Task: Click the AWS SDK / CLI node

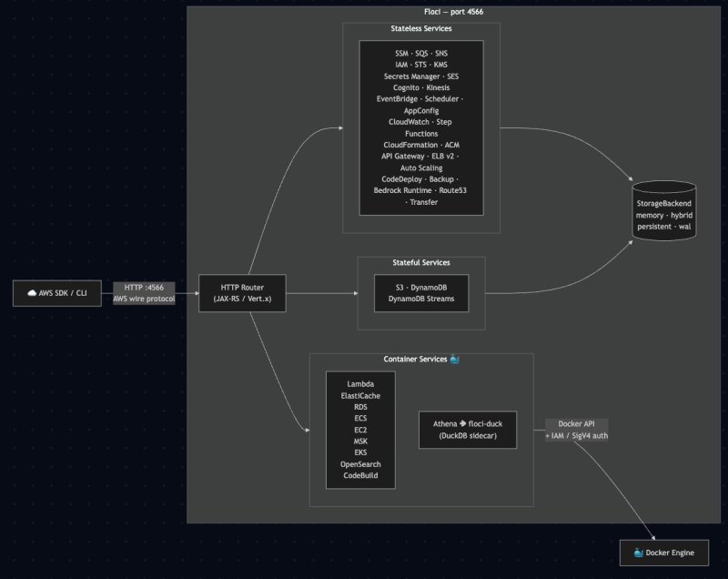Action: point(57,293)
